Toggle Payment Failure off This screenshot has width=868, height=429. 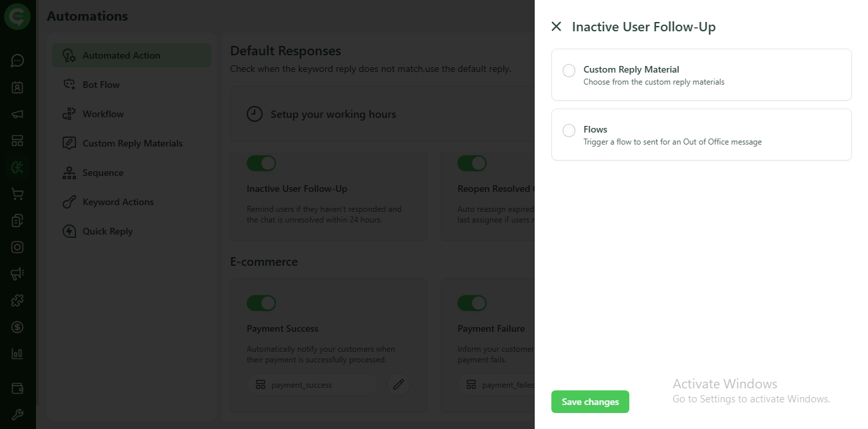click(472, 303)
